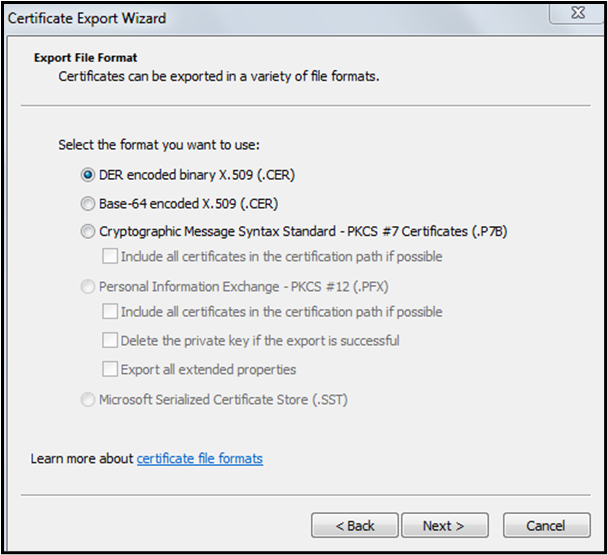The height and width of the screenshot is (555, 608).
Task: Click the Export File Format heading
Action: [x=86, y=58]
